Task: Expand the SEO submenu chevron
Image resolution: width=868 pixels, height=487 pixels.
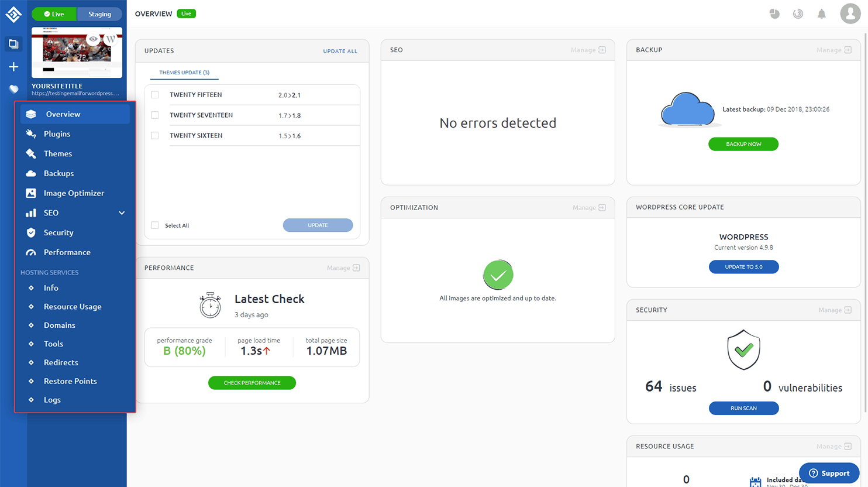Action: (122, 213)
